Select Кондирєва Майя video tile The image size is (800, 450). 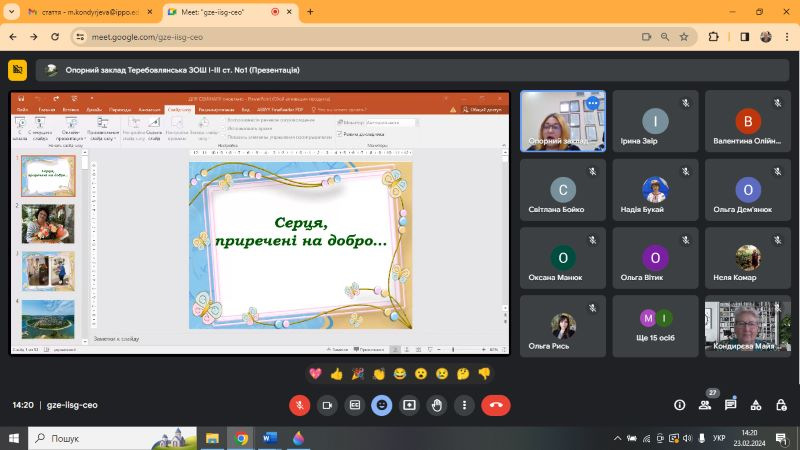(747, 326)
